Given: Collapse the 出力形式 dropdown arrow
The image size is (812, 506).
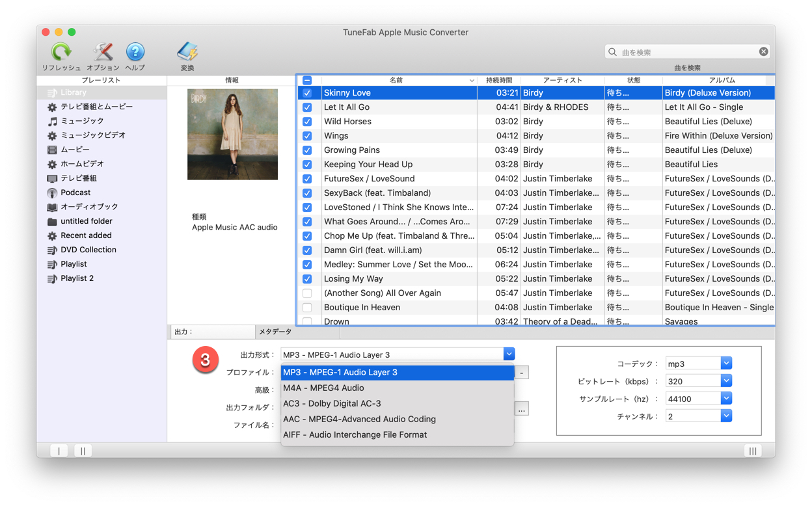Looking at the screenshot, I should coord(509,354).
